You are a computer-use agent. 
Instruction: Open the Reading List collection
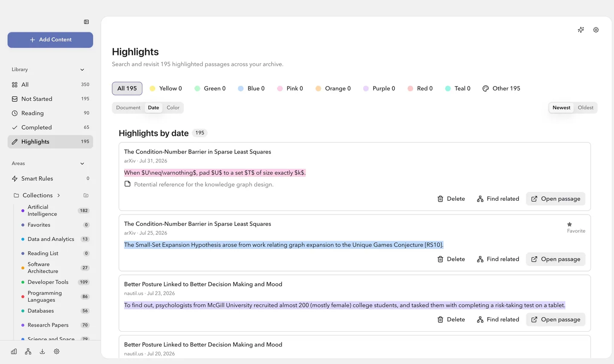point(55,254)
